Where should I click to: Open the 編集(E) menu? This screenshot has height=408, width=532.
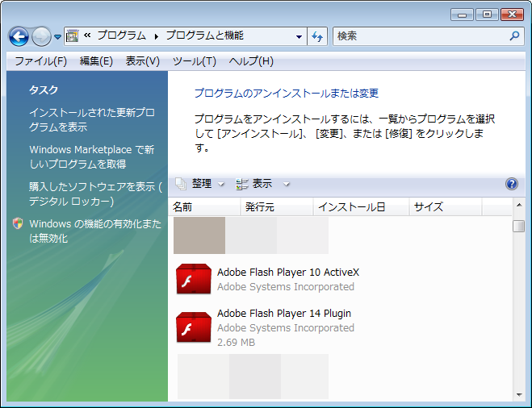[96, 61]
